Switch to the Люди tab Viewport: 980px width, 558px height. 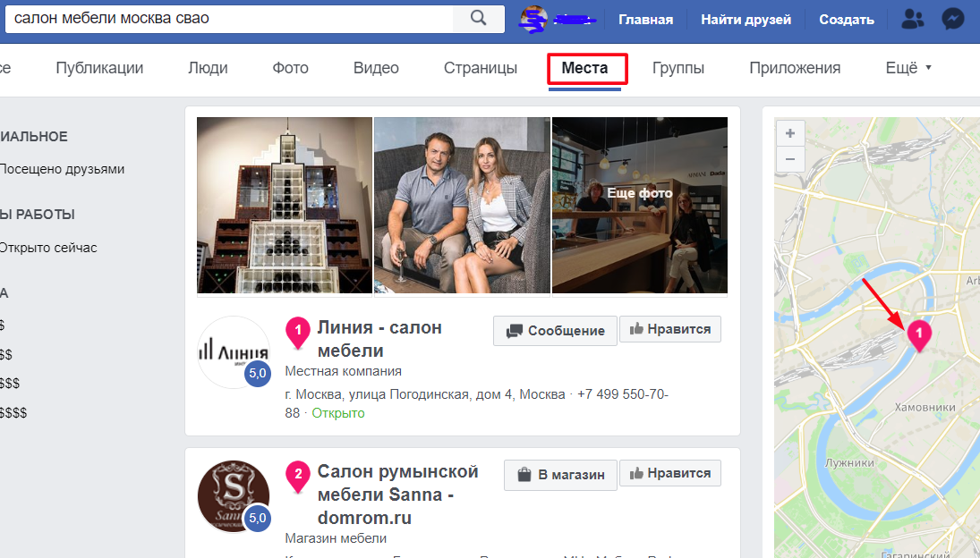point(208,67)
